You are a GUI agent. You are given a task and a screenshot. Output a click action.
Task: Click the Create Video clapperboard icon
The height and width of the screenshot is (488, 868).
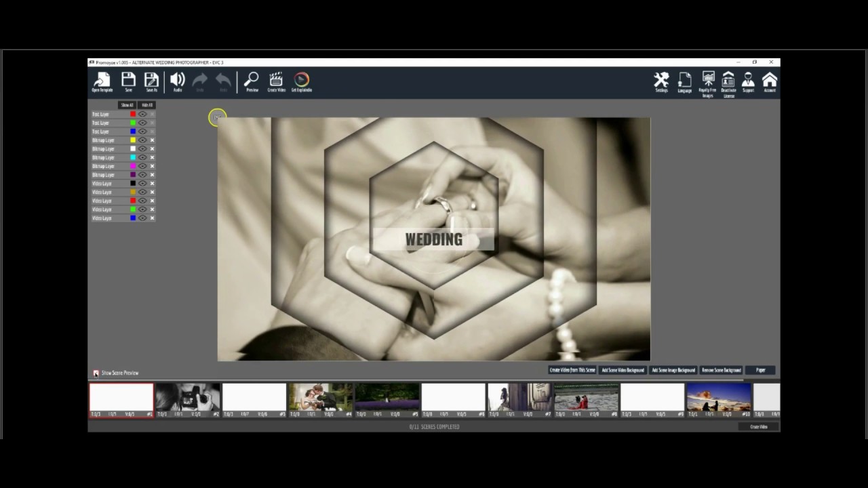coord(276,81)
